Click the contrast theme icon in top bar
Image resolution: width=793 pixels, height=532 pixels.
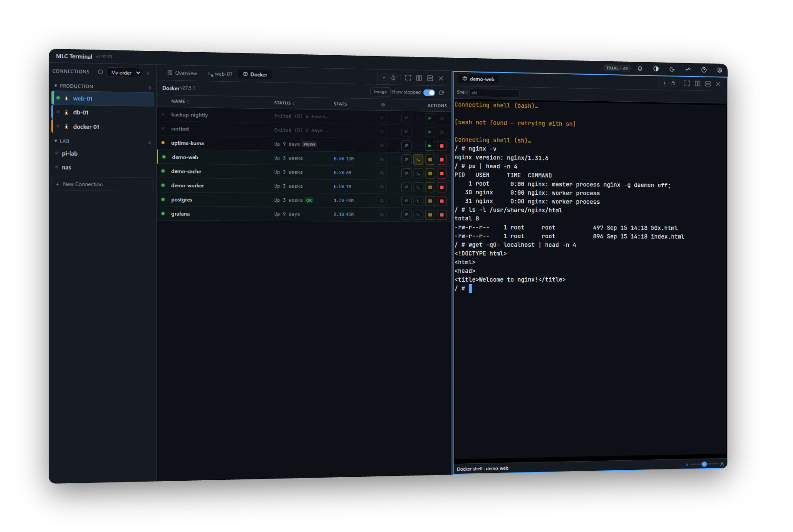point(656,69)
